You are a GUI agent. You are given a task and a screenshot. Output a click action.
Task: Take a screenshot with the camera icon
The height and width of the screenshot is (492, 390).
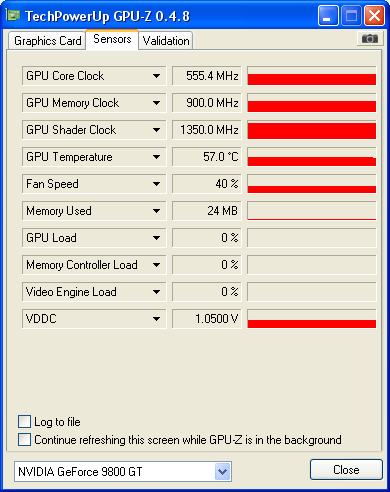pyautogui.click(x=369, y=39)
